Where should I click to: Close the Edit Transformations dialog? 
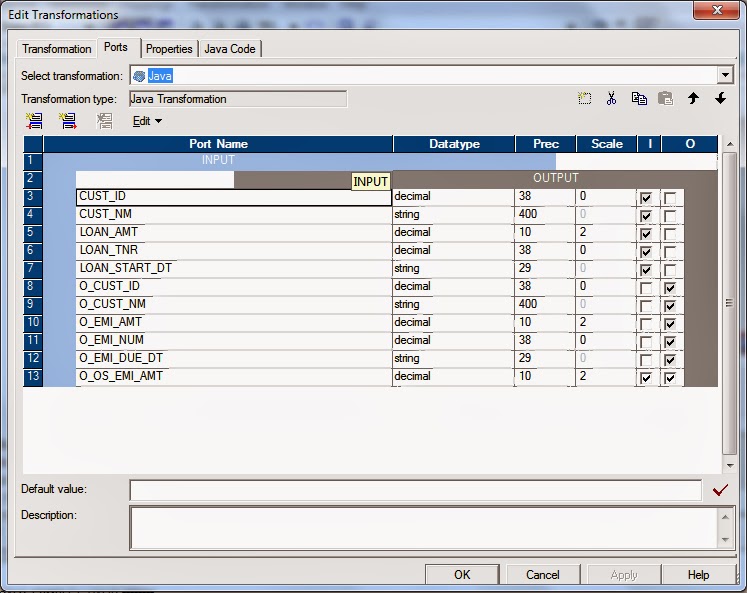coord(716,10)
